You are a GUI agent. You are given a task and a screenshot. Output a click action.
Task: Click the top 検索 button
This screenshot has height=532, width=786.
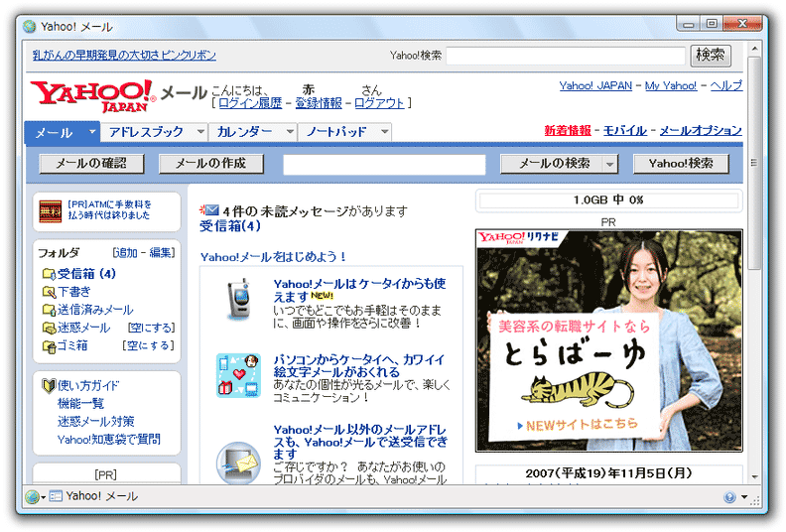(x=711, y=55)
